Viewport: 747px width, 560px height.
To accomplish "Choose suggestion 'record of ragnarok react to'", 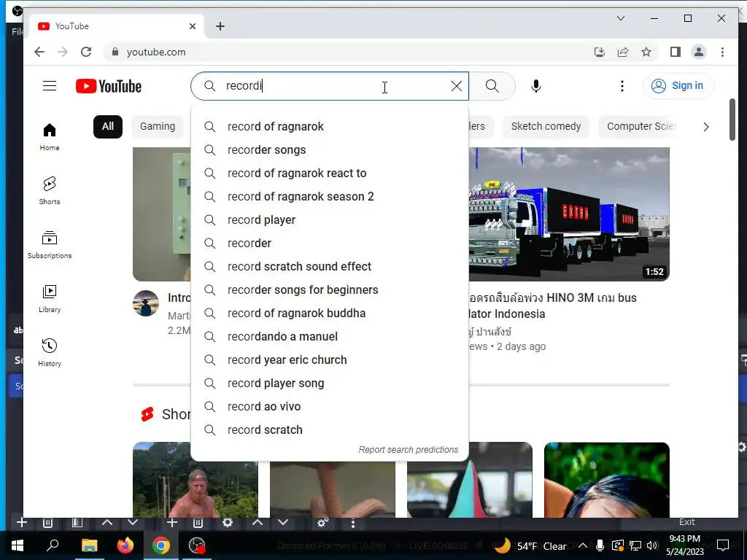I will pos(330,173).
